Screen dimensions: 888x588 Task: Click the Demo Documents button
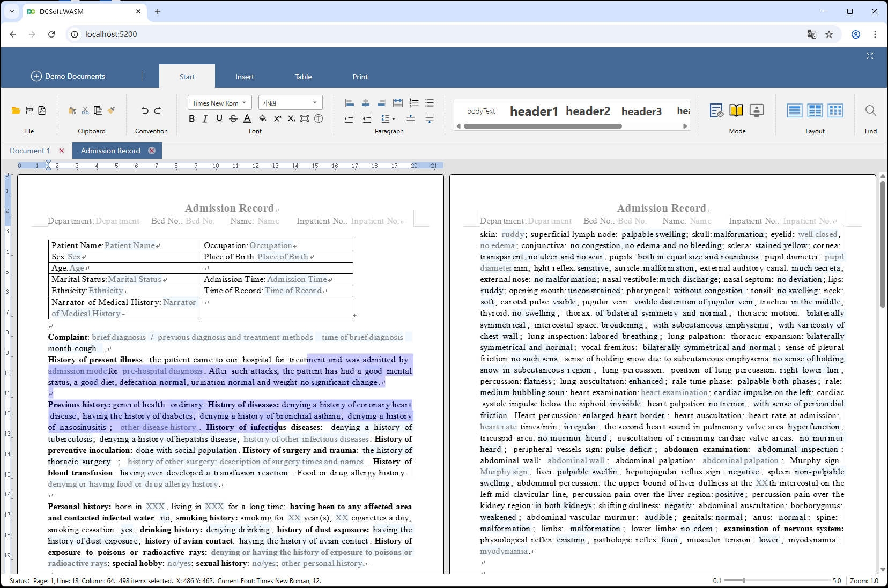[x=68, y=76]
